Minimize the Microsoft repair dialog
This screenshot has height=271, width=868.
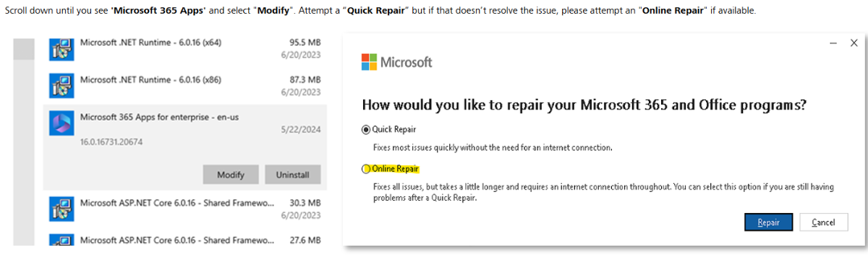[833, 43]
